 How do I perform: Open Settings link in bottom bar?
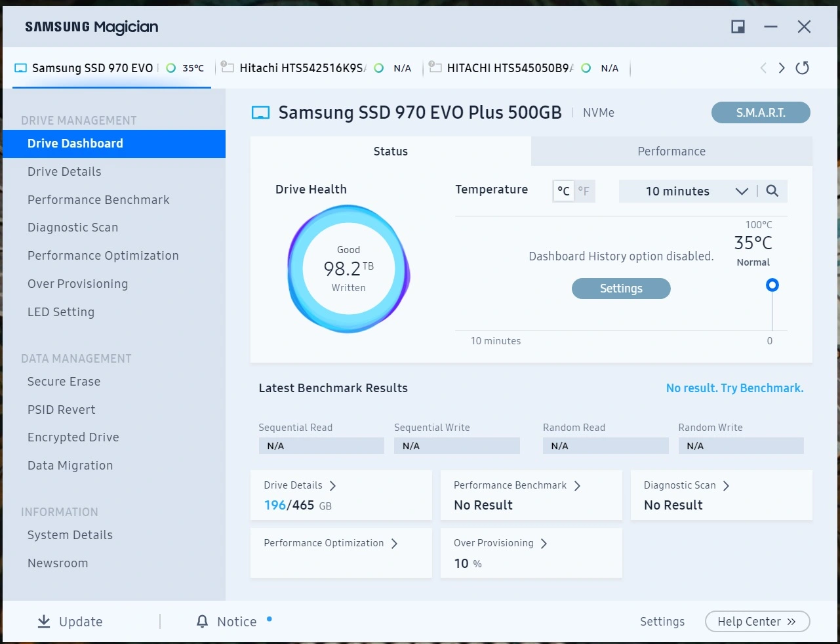pos(662,622)
